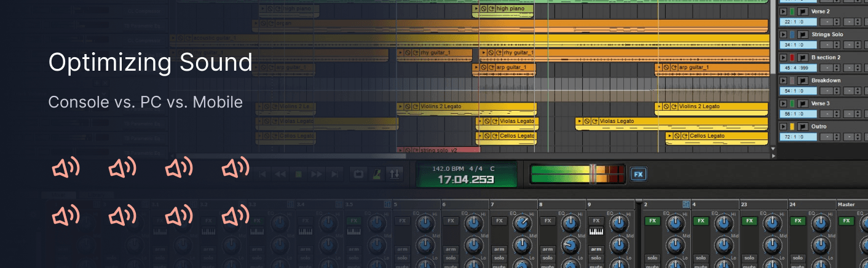Select the Verse 3 marker name
This screenshot has width=868, height=268.
821,103
